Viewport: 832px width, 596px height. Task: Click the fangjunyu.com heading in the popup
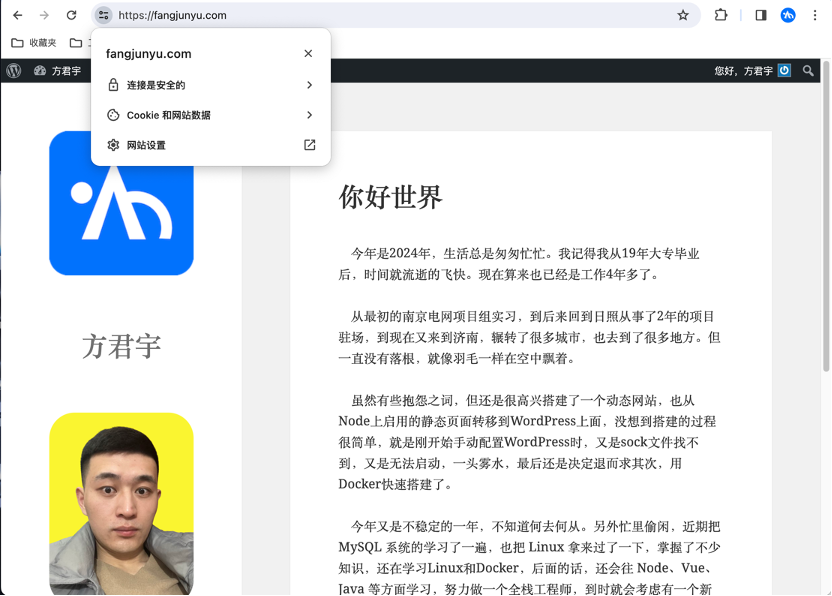[x=149, y=54]
